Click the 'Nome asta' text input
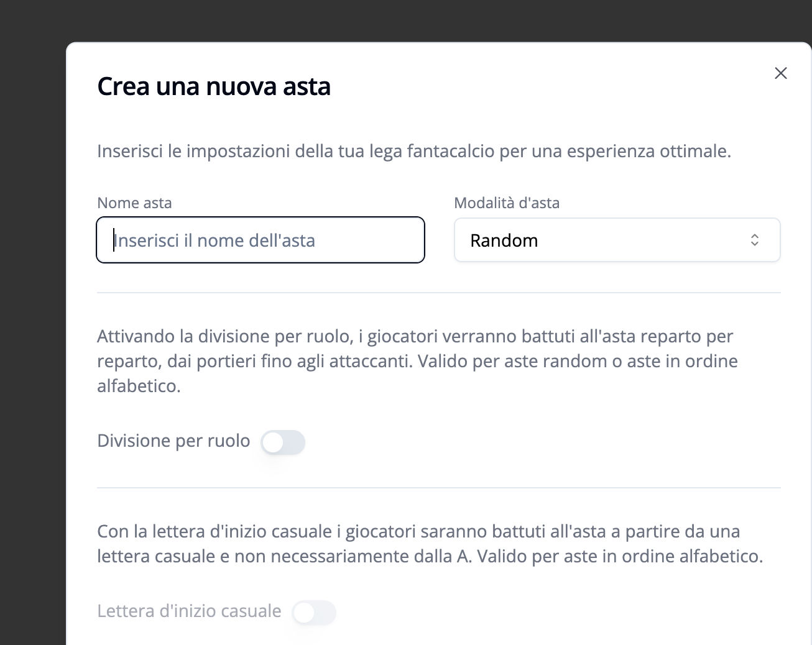 pos(261,240)
